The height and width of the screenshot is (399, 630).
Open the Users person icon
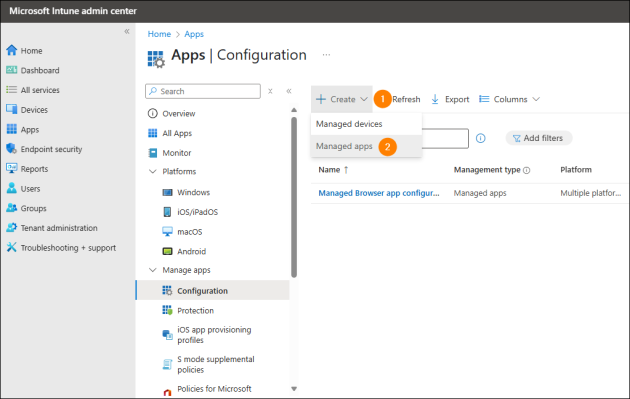coord(12,188)
